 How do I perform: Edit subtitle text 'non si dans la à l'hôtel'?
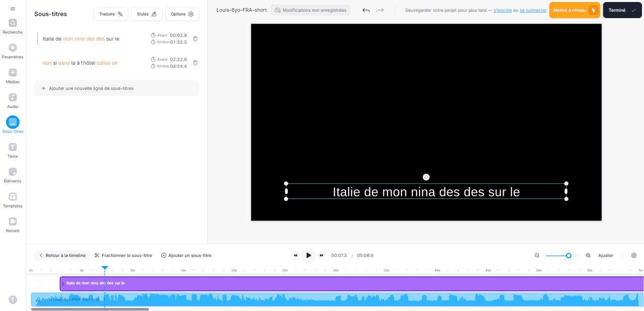click(80, 63)
